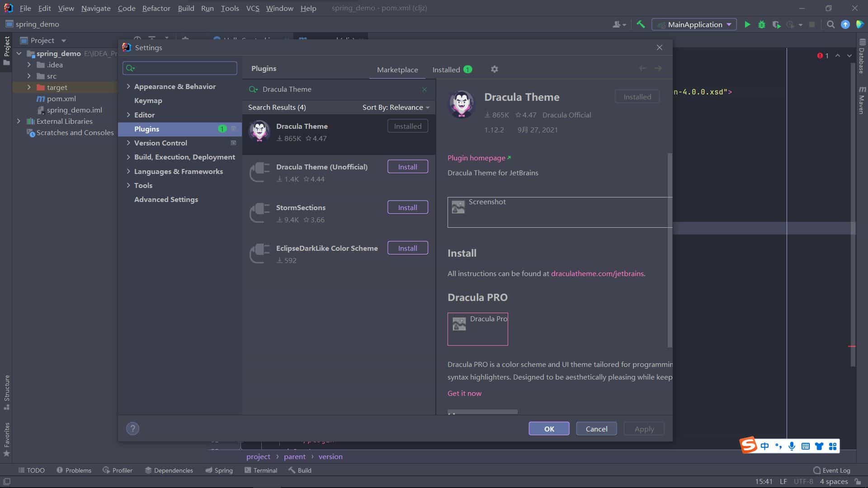Open the Refactor menu

(x=156, y=8)
